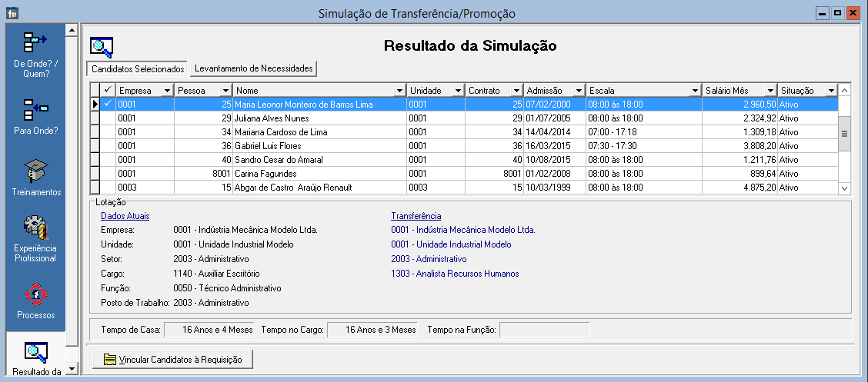Click the empty Tempo na Função field

click(545, 330)
